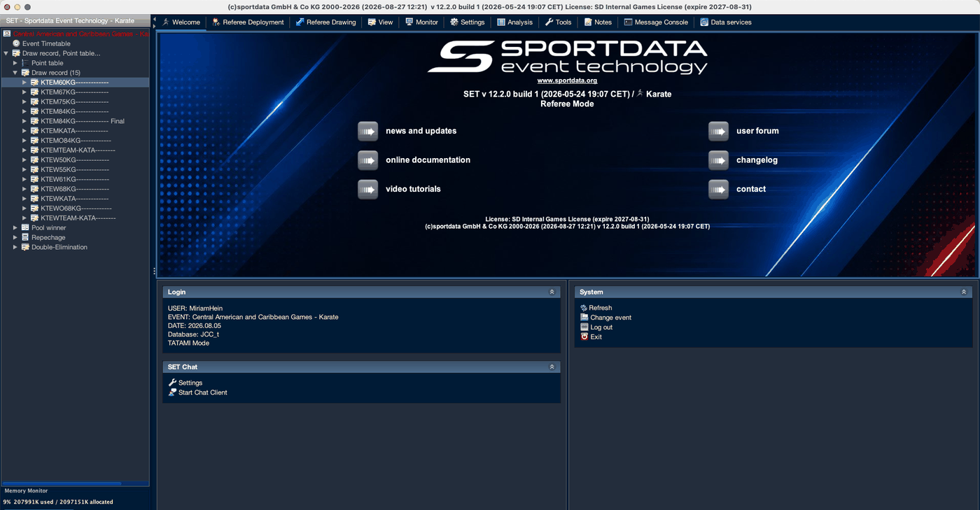Screen dimensions: 980x510
Task: Collapse the Login panel
Action: [x=552, y=292]
